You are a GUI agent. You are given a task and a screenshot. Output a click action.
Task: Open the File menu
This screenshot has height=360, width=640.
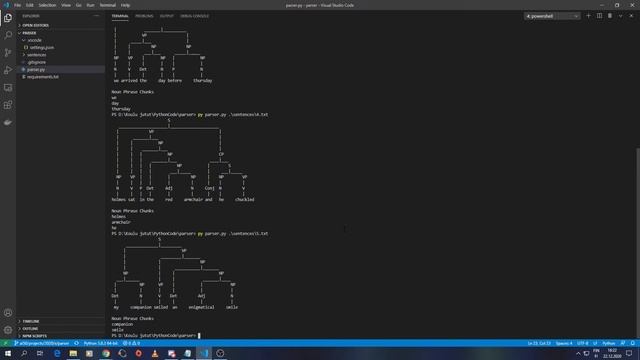[17, 5]
